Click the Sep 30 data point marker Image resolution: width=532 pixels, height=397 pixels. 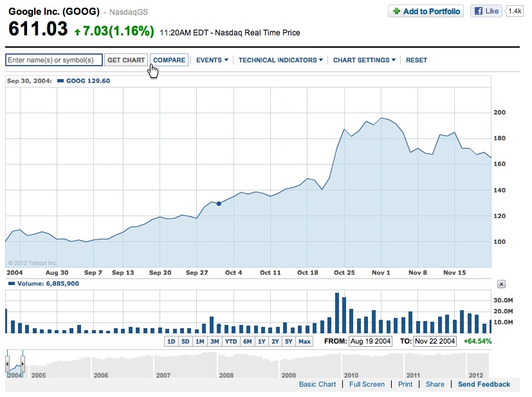219,203
